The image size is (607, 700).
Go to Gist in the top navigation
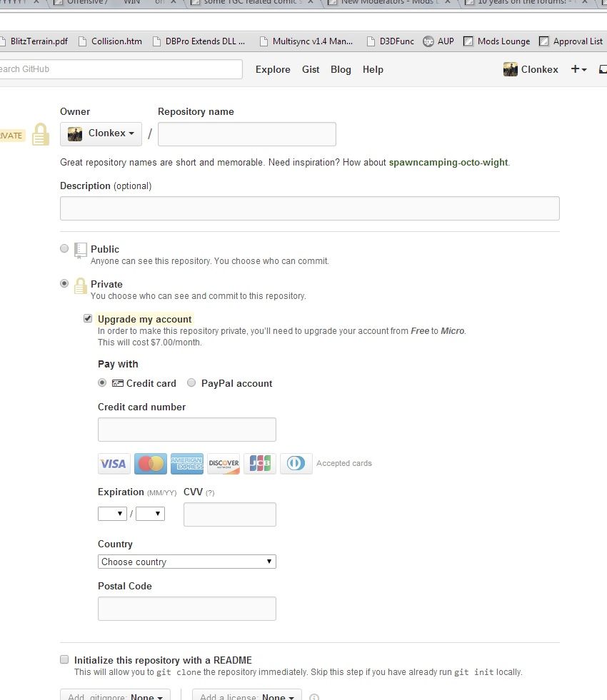311,69
